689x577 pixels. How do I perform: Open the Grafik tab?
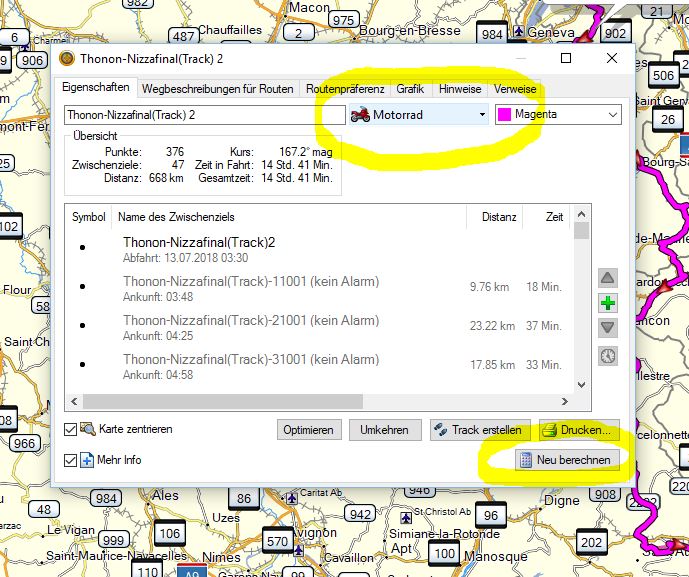410,89
